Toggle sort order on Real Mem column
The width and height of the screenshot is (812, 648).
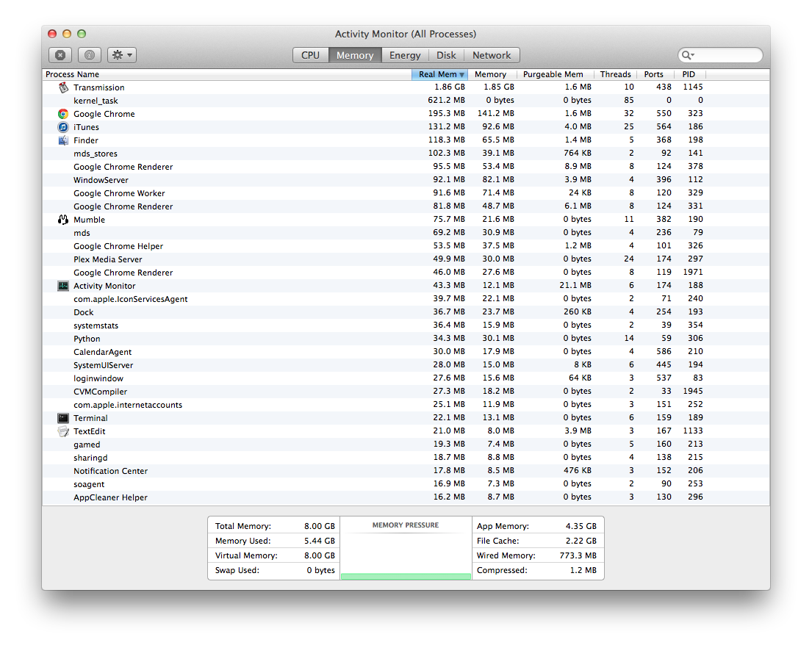click(x=439, y=74)
